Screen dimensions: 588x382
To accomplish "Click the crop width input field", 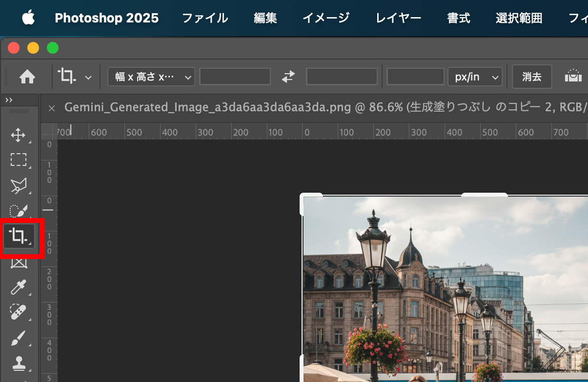I will [x=235, y=76].
